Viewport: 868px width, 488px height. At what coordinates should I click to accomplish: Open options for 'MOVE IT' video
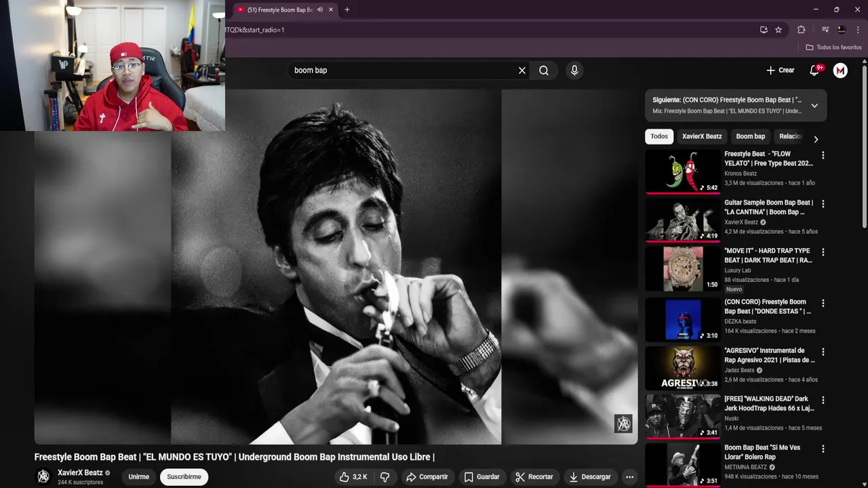[x=823, y=252]
